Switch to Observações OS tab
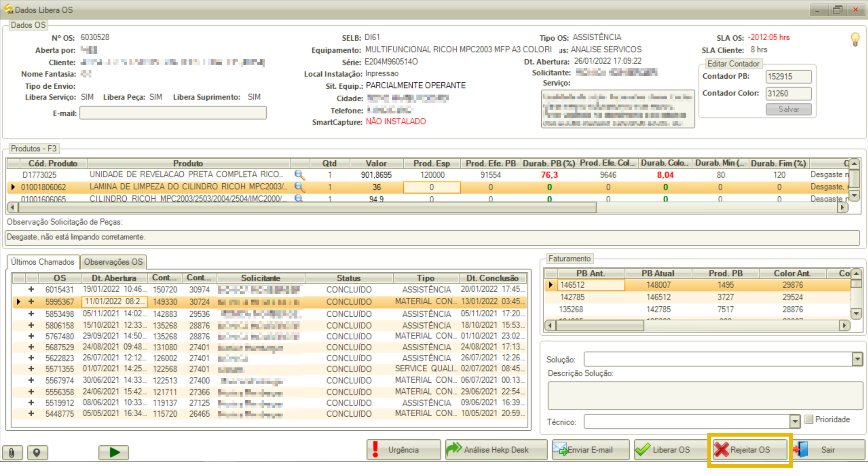 [x=113, y=262]
